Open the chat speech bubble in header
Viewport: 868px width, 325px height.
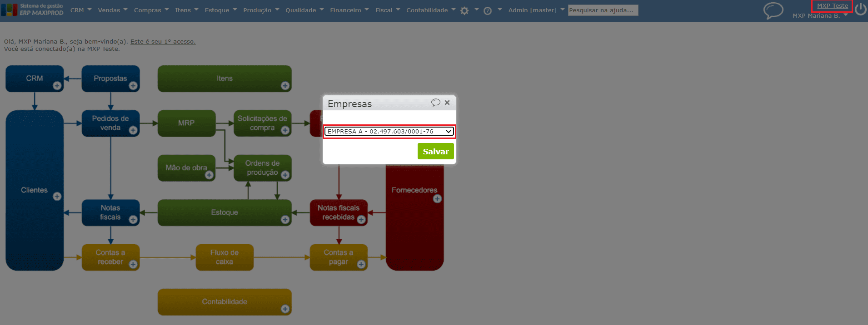coord(773,10)
